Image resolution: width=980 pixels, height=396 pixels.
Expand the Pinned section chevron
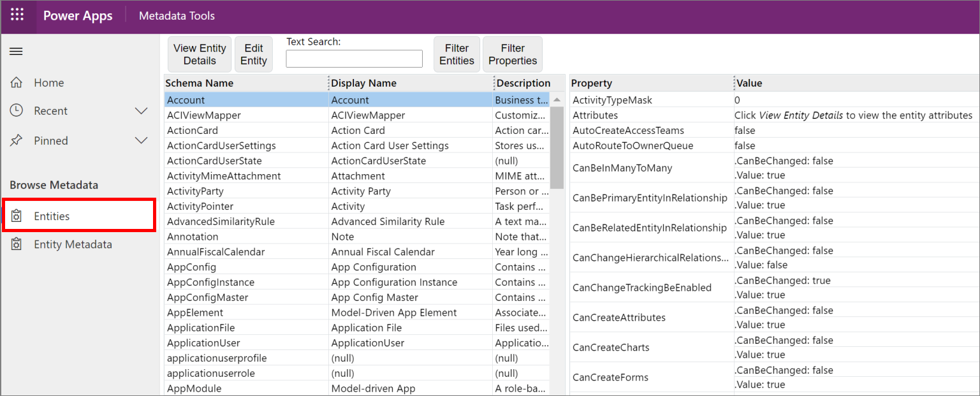point(142,140)
